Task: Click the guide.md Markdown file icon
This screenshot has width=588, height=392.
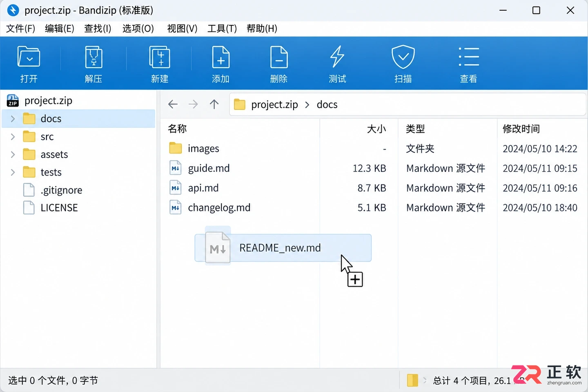Action: 176,168
